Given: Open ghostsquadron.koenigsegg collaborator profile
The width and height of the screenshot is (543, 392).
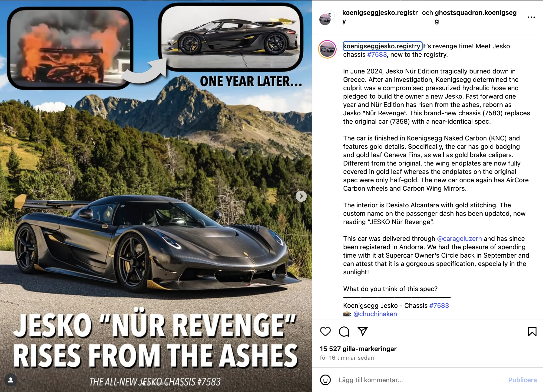Looking at the screenshot, I should [x=476, y=17].
